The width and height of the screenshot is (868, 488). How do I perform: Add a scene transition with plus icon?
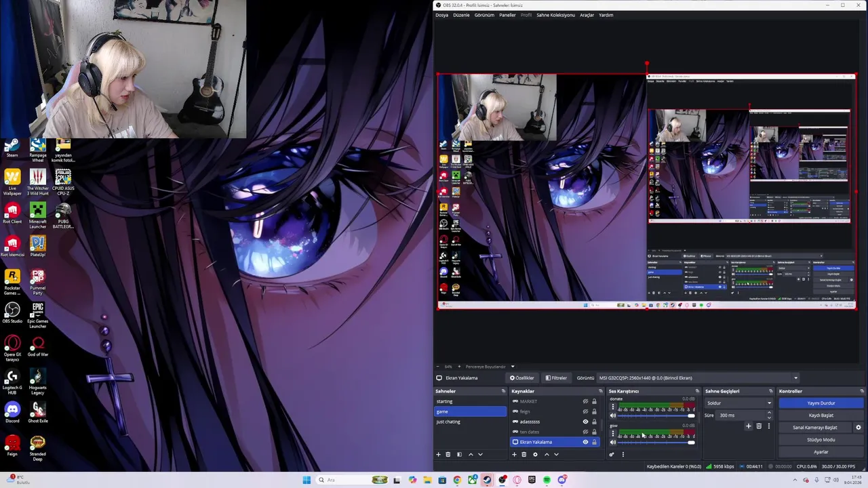749,426
